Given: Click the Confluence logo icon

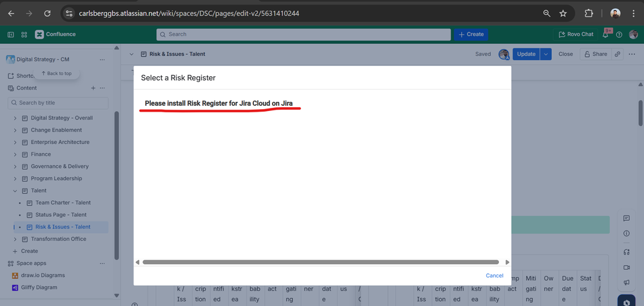Looking at the screenshot, I should coord(39,35).
